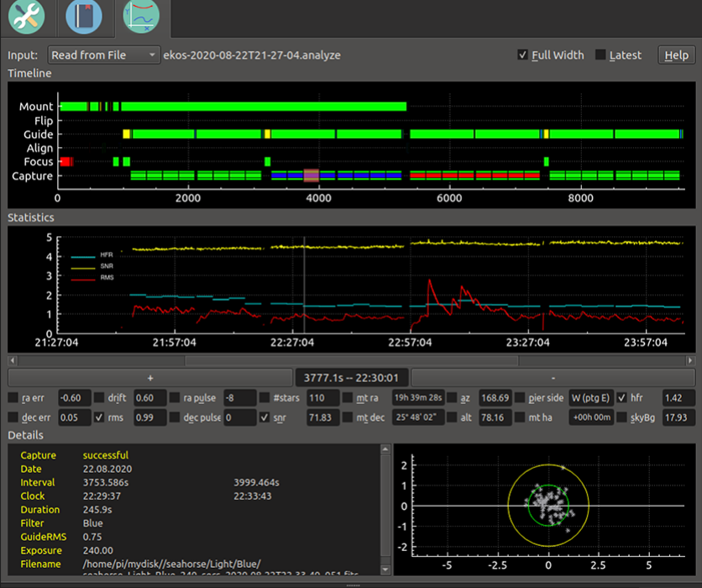Toggle the snr checkbox off
The image size is (702, 588).
pyautogui.click(x=265, y=417)
